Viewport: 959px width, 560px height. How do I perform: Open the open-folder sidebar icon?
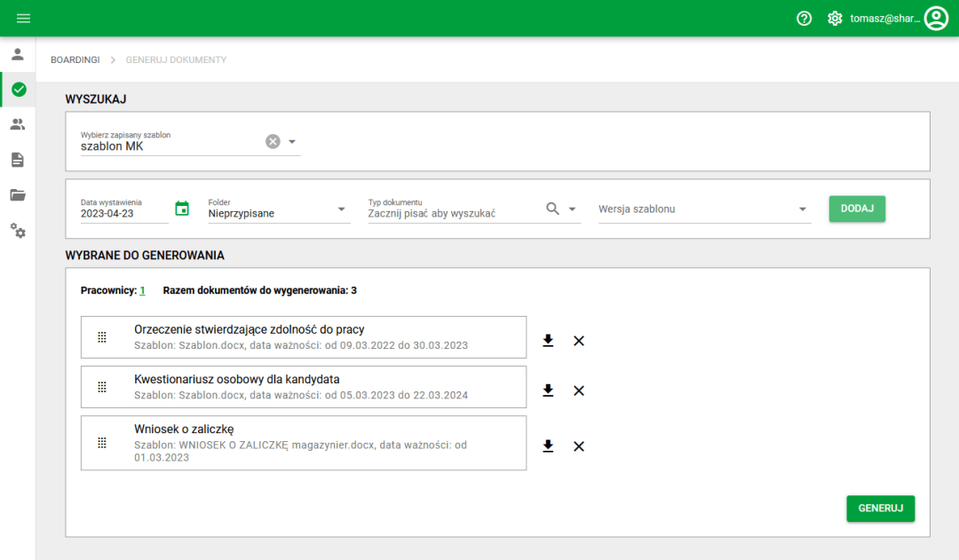click(18, 195)
